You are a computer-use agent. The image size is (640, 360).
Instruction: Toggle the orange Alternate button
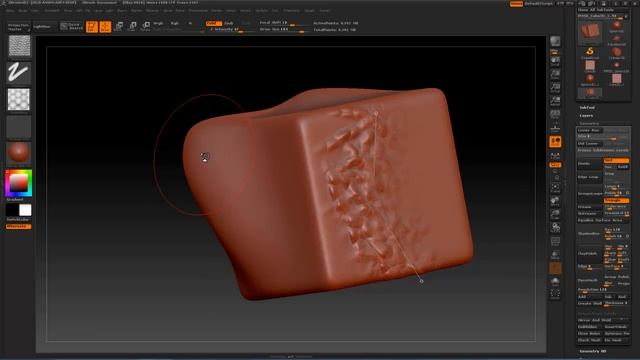(x=18, y=226)
